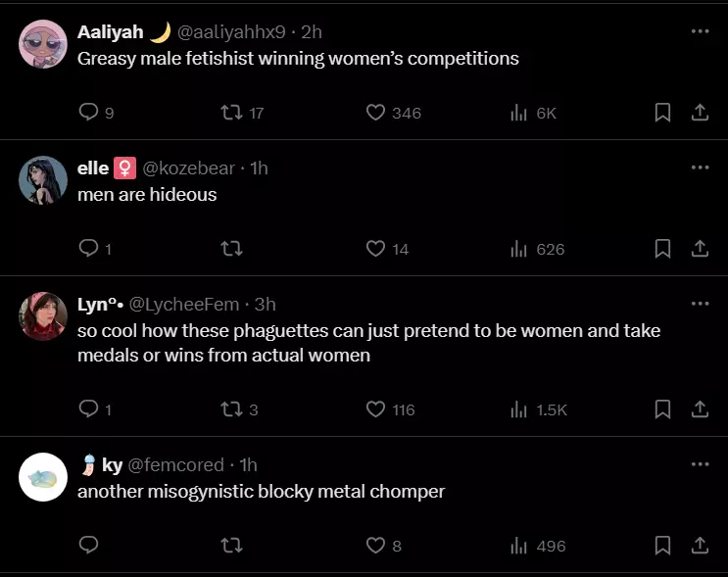Share Lyn's tweet
This screenshot has width=728, height=577.
click(x=700, y=409)
